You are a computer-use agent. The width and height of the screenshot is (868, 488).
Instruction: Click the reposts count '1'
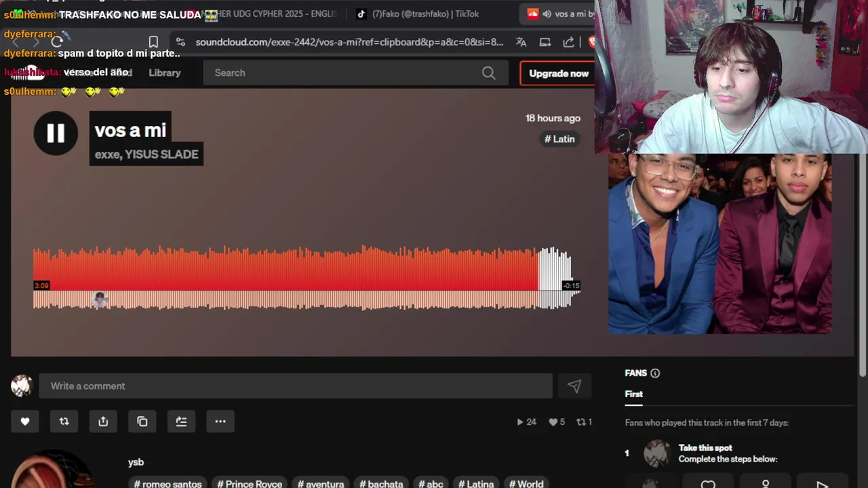(x=584, y=422)
